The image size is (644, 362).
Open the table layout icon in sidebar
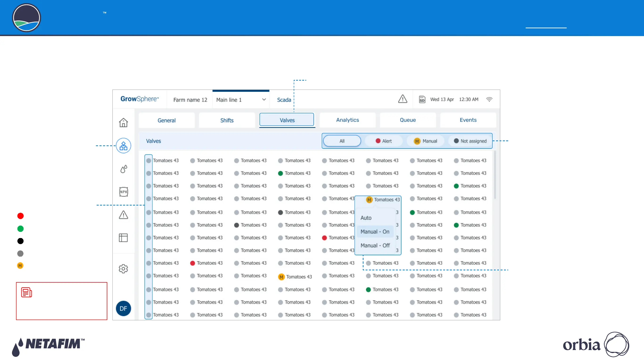point(123,238)
